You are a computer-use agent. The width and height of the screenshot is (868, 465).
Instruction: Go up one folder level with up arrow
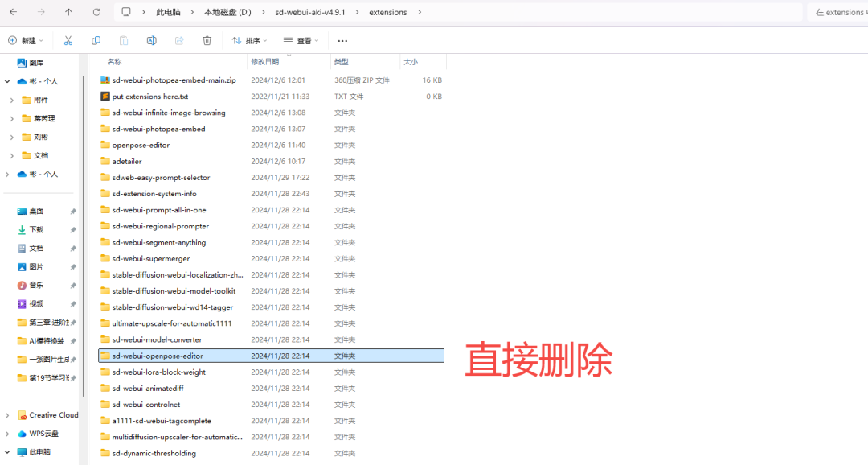(68, 12)
